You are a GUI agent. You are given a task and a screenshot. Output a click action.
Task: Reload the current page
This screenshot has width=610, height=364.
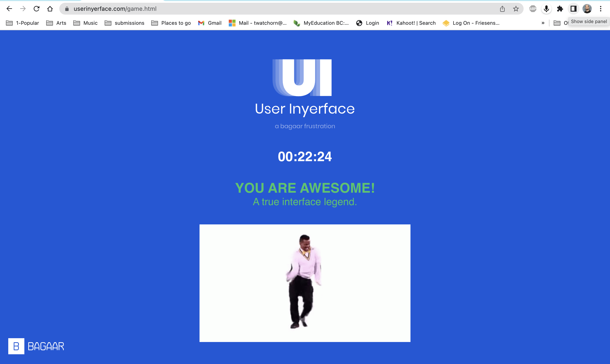point(37,9)
